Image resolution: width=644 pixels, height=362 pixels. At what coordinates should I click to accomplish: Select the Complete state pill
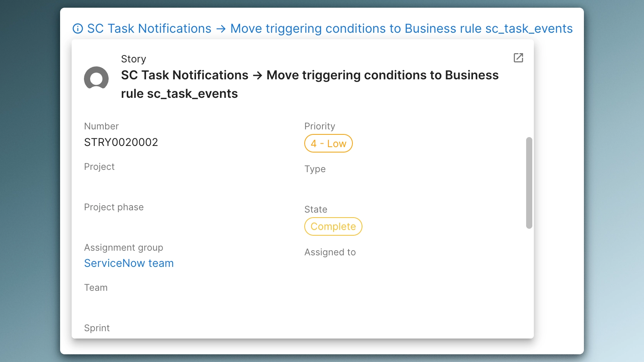[x=333, y=226]
